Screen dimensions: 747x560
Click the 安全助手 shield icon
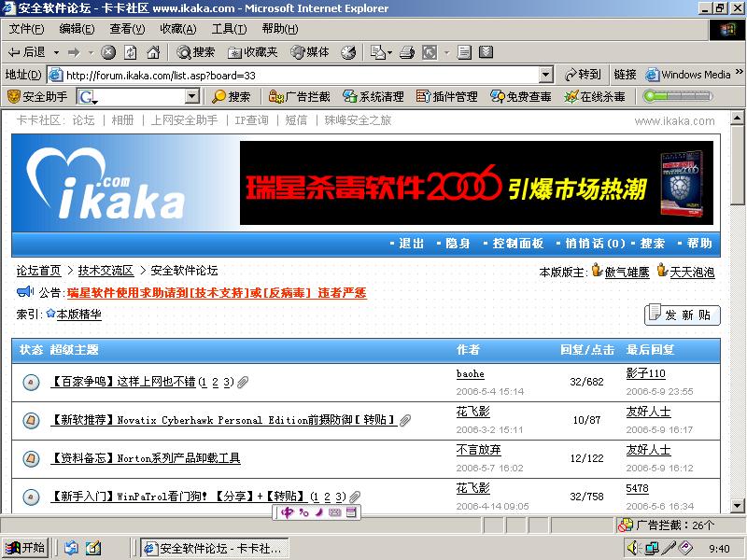tap(14, 97)
